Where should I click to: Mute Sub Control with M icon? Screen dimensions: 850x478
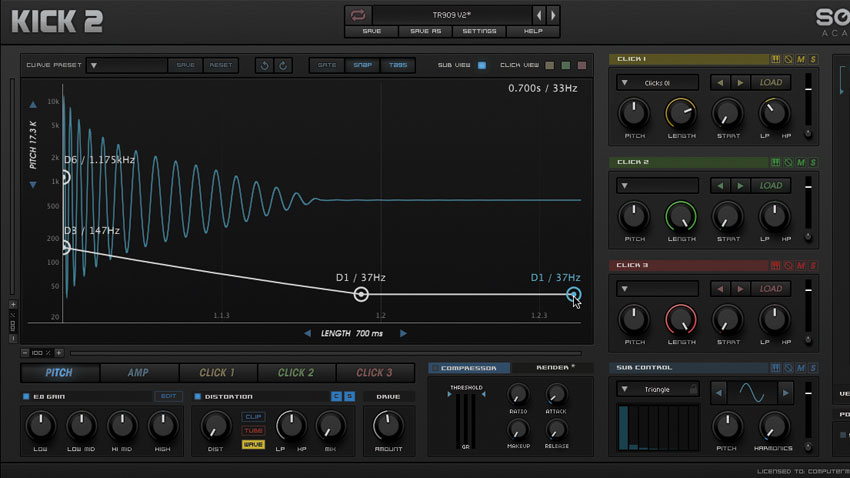coord(801,368)
